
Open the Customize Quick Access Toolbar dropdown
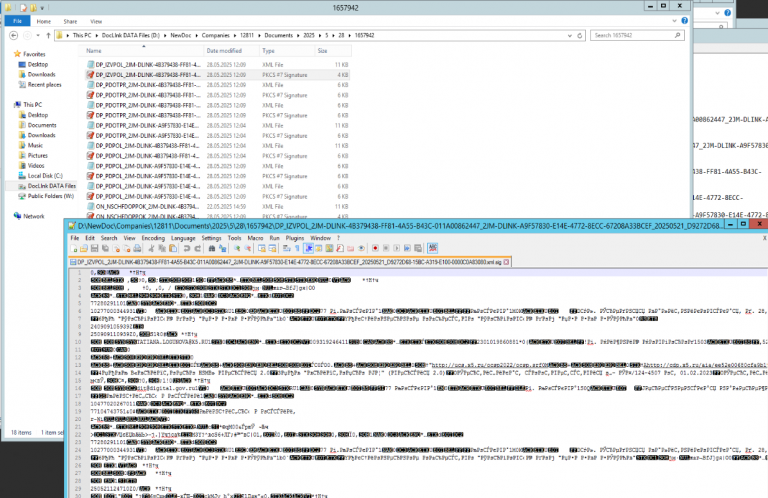(x=42, y=8)
